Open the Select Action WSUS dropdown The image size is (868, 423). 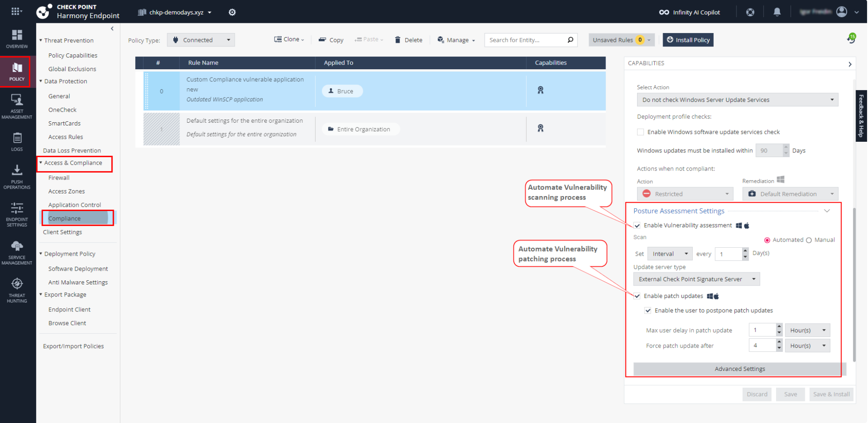click(x=737, y=100)
